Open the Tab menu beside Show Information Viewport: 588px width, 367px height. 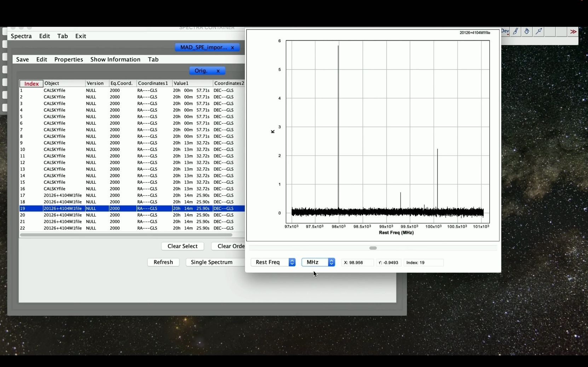tap(153, 59)
